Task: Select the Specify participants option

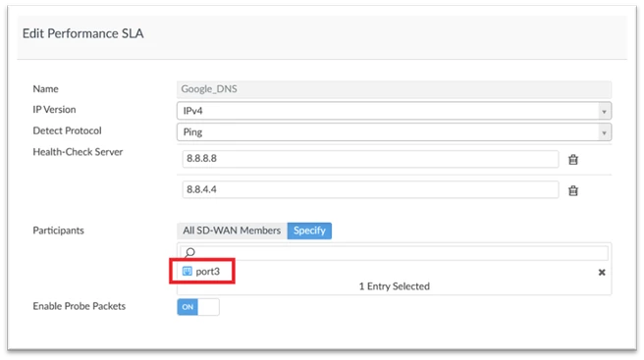Action: (309, 231)
